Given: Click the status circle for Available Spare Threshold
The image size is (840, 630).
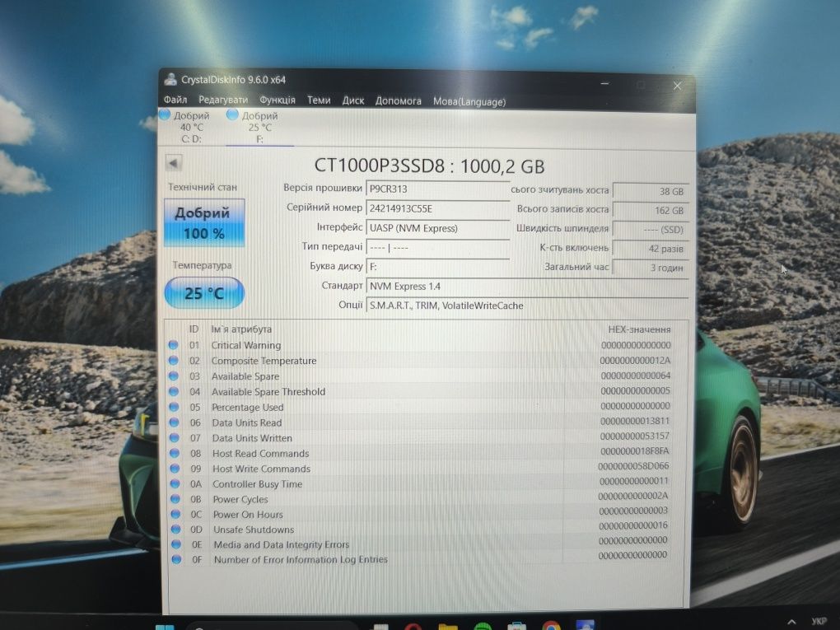Looking at the screenshot, I should click(174, 392).
